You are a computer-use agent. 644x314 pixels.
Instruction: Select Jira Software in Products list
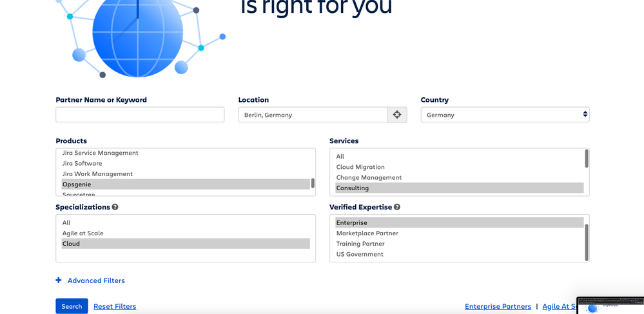(x=186, y=163)
